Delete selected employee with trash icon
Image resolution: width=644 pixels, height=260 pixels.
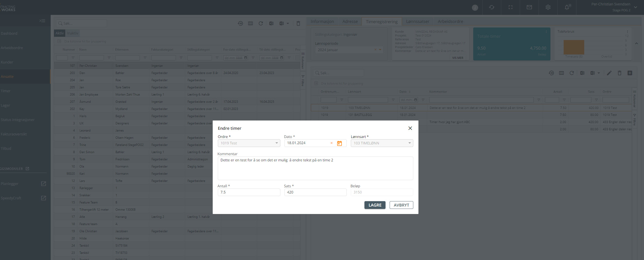tap(298, 23)
